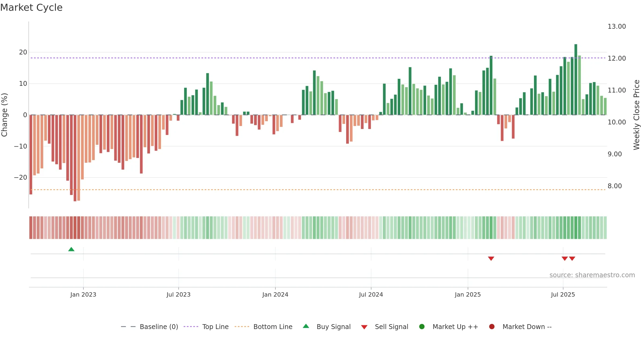Screen dimensions: 644x362
Task: Click the Jan 2025 axis label
Action: (468, 294)
